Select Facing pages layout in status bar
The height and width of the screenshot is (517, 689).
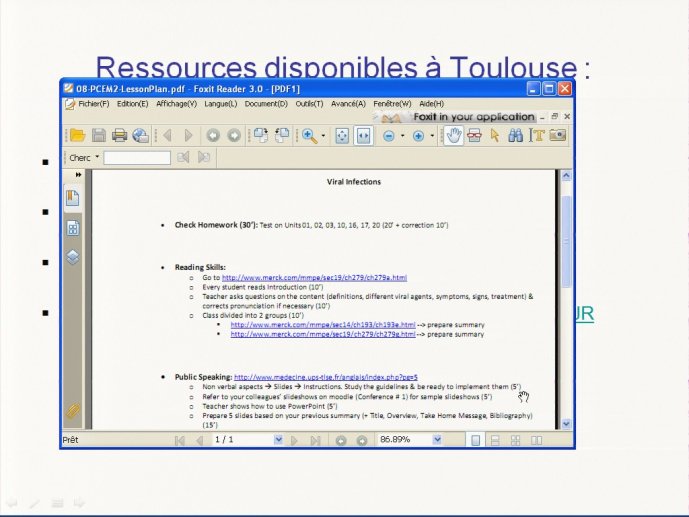pos(536,440)
